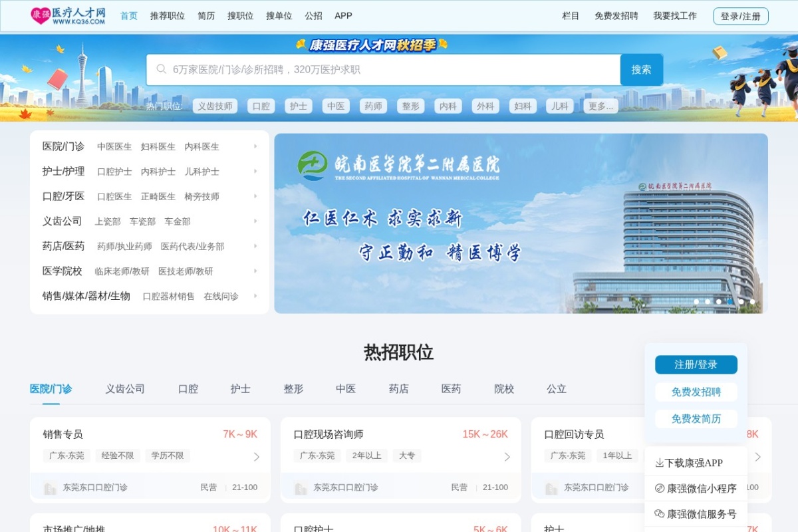Open 销售专员 job via its arrow
The width and height of the screenshot is (798, 532).
pos(257,457)
